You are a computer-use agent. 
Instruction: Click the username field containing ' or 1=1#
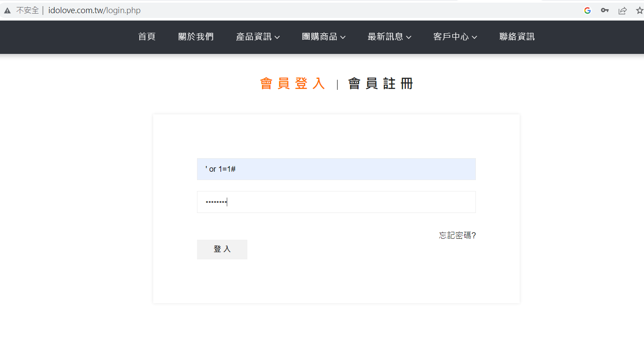[x=336, y=169]
